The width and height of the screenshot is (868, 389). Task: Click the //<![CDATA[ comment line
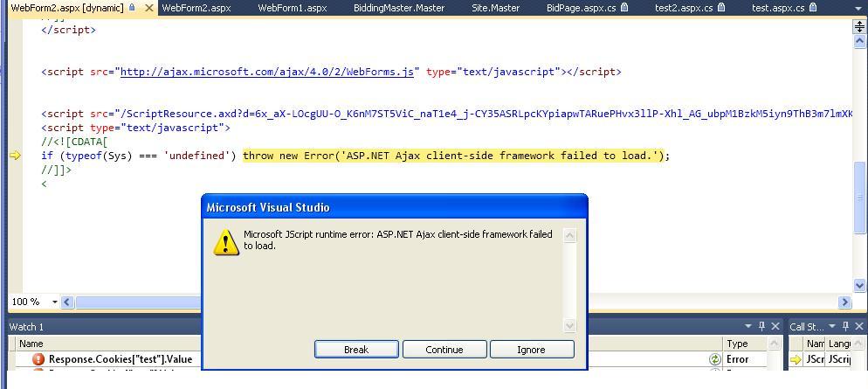(73, 142)
